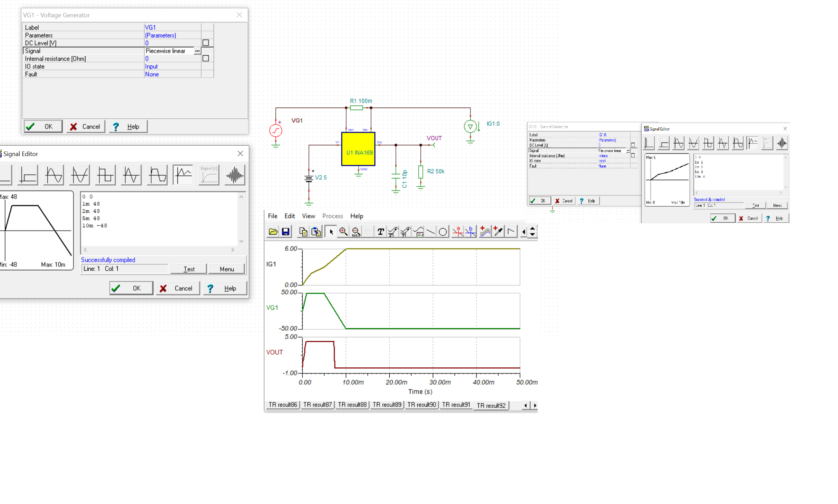838x504 pixels.
Task: Open the VG1 Signal ellipsis selector
Action: (197, 51)
